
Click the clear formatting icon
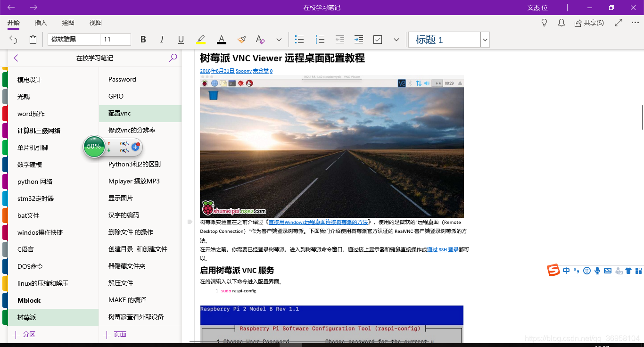(x=260, y=40)
